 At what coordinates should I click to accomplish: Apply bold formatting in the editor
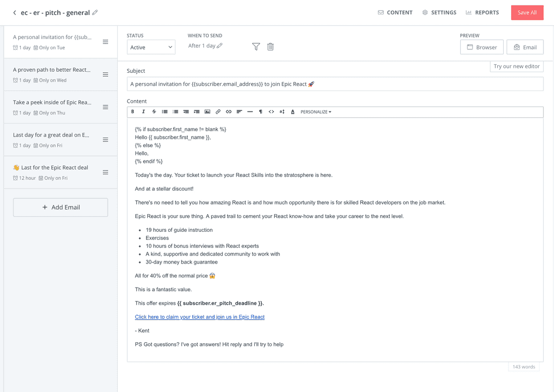click(x=133, y=111)
